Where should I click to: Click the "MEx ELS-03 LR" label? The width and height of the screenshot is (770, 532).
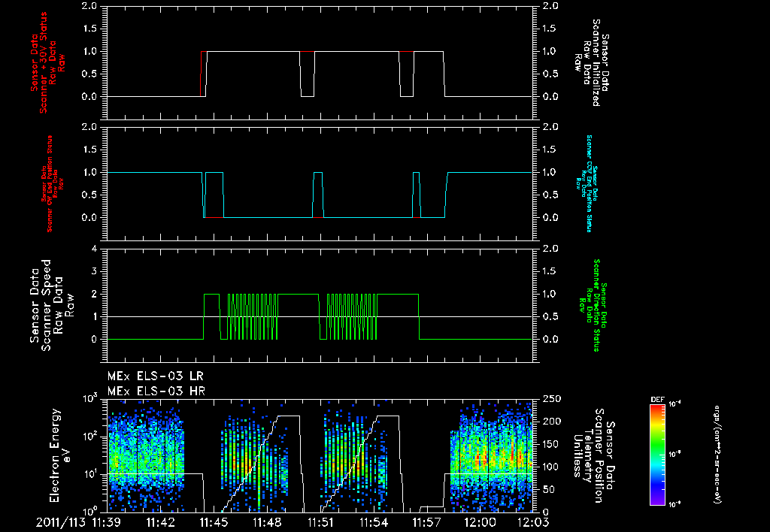pyautogui.click(x=155, y=376)
